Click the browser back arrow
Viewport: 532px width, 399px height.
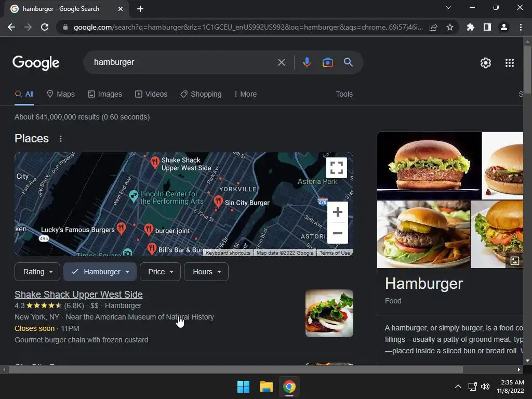tap(11, 27)
